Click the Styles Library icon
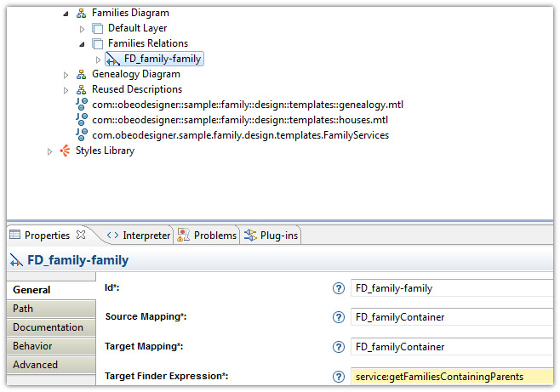The height and width of the screenshot is (392, 560). 65,151
